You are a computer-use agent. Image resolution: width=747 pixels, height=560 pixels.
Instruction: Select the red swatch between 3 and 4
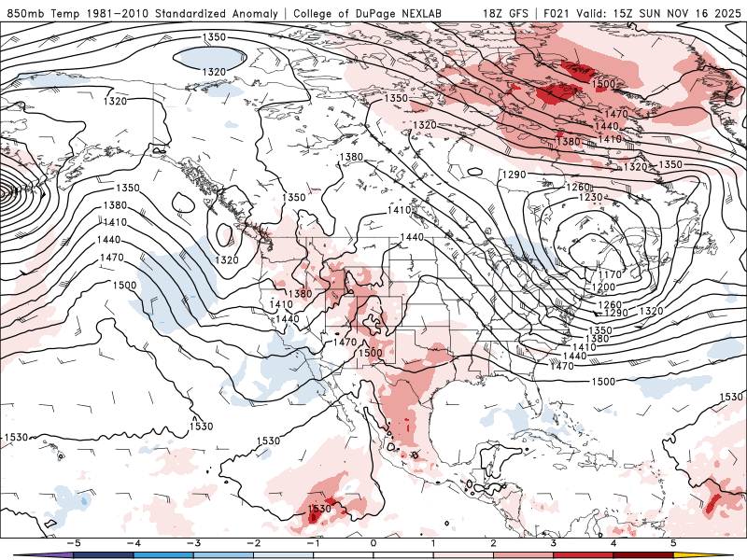(x=584, y=555)
